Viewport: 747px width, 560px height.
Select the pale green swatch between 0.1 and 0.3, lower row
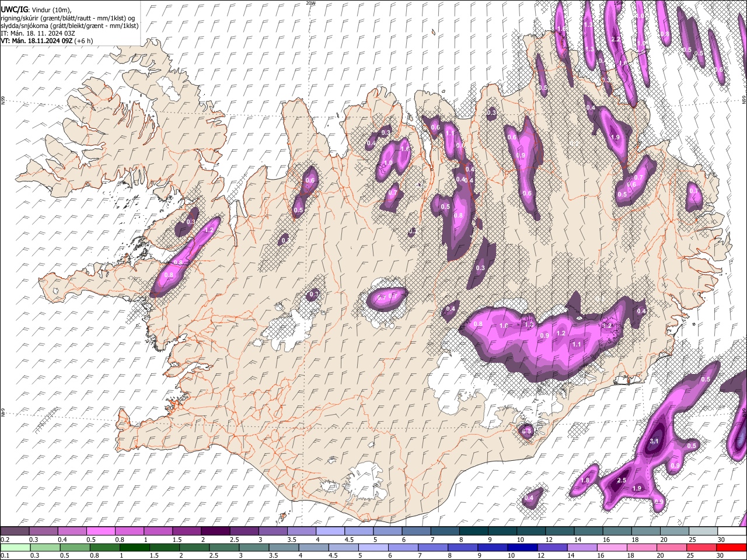tap(15, 548)
